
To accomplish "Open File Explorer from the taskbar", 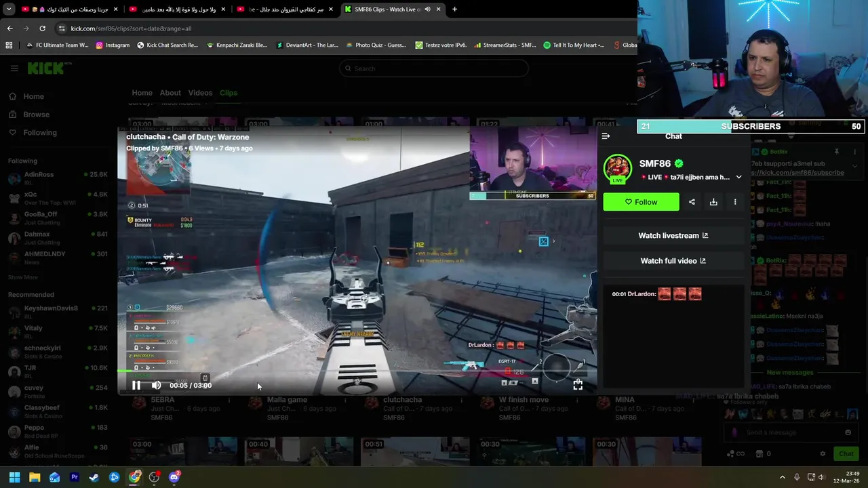I will (35, 478).
